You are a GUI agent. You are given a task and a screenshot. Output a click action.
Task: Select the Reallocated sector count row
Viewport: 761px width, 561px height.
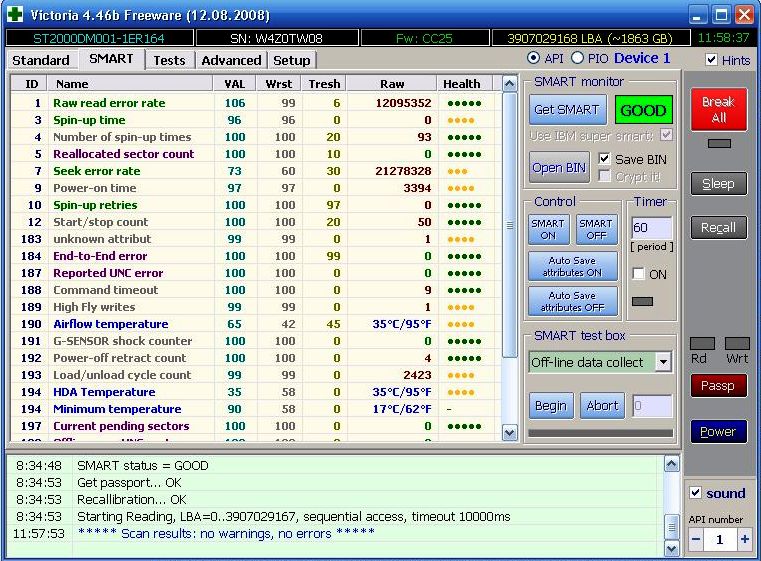[x=256, y=154]
